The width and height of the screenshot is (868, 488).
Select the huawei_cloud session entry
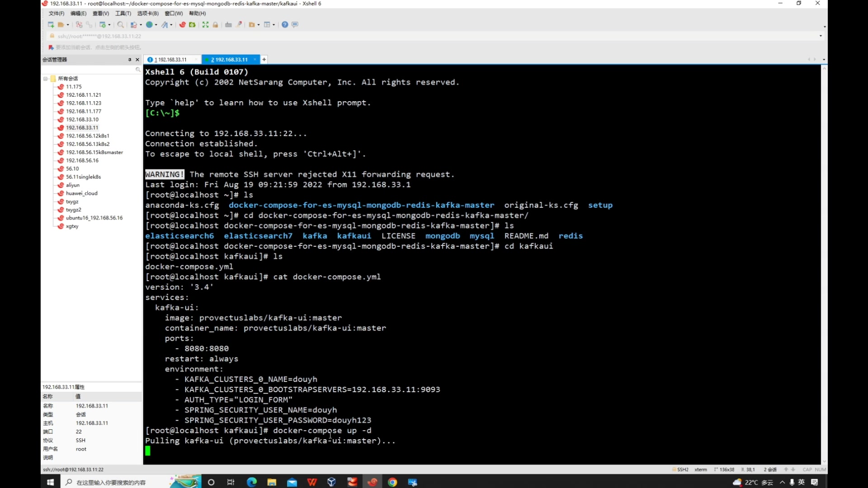(x=81, y=193)
